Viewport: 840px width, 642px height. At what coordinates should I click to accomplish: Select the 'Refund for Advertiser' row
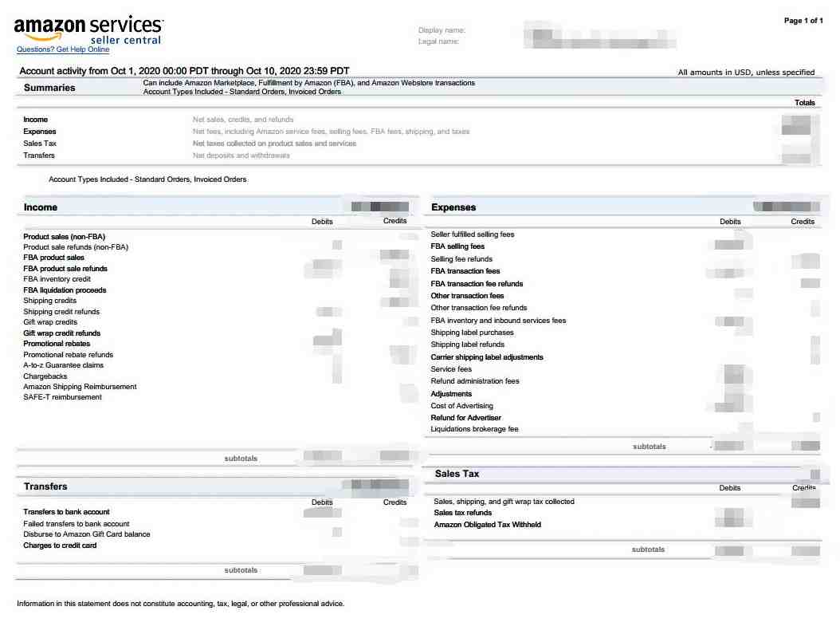pyautogui.click(x=466, y=417)
